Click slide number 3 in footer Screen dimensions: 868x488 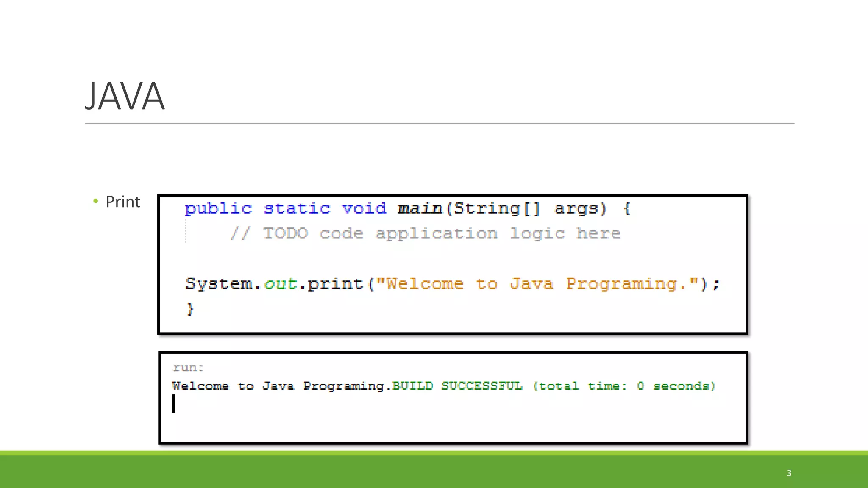pos(789,473)
